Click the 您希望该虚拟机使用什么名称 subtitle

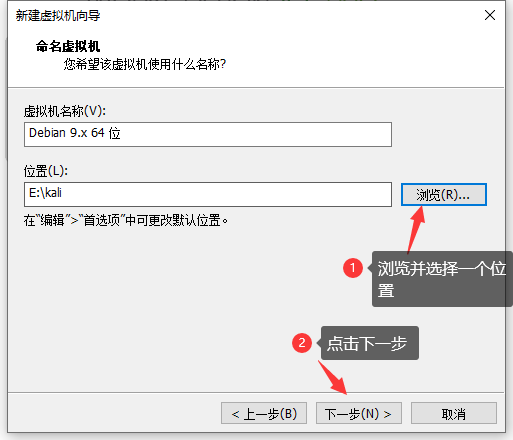(x=145, y=64)
